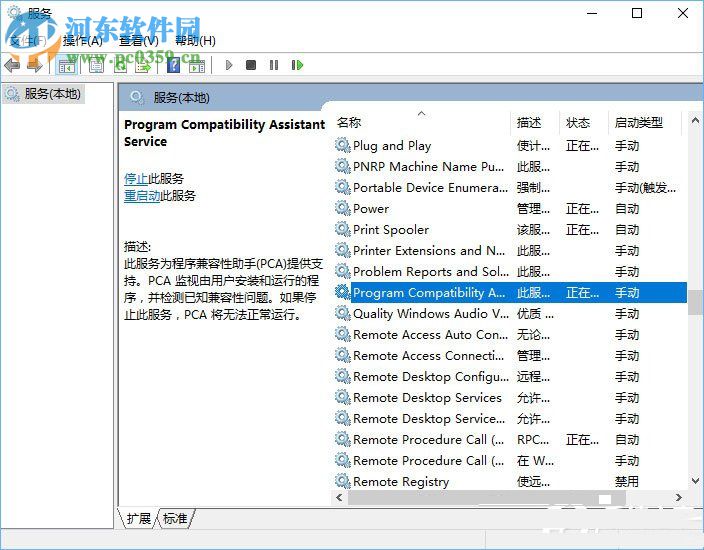The height and width of the screenshot is (550, 704).
Task: Open the Help icon in toolbar
Action: click(x=173, y=66)
